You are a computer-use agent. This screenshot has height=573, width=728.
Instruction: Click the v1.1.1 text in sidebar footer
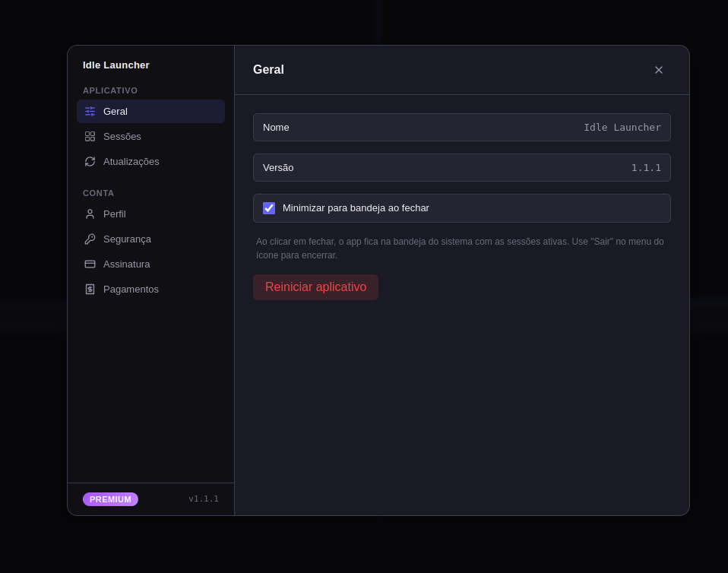(x=204, y=499)
